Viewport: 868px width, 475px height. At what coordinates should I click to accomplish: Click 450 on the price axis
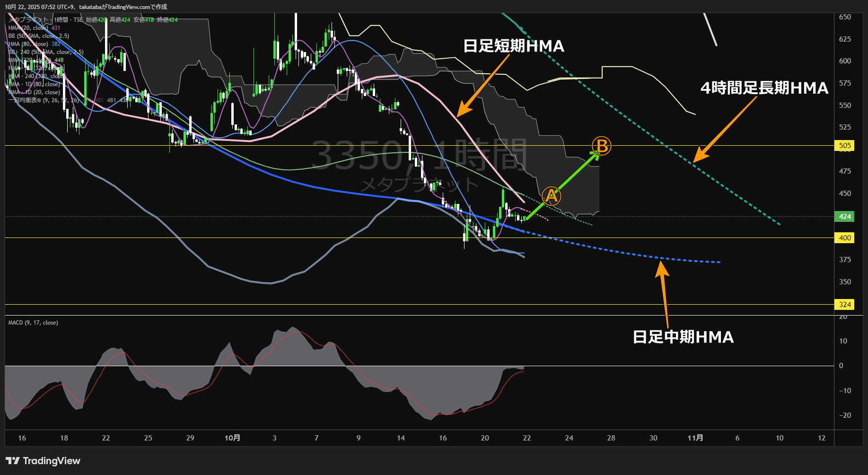click(x=845, y=194)
